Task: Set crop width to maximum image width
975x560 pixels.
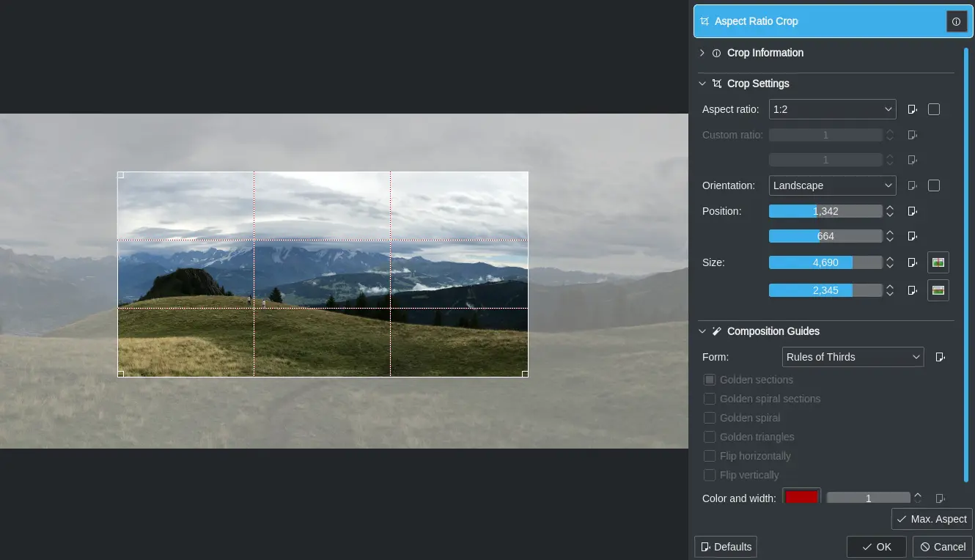Action: pyautogui.click(x=938, y=262)
